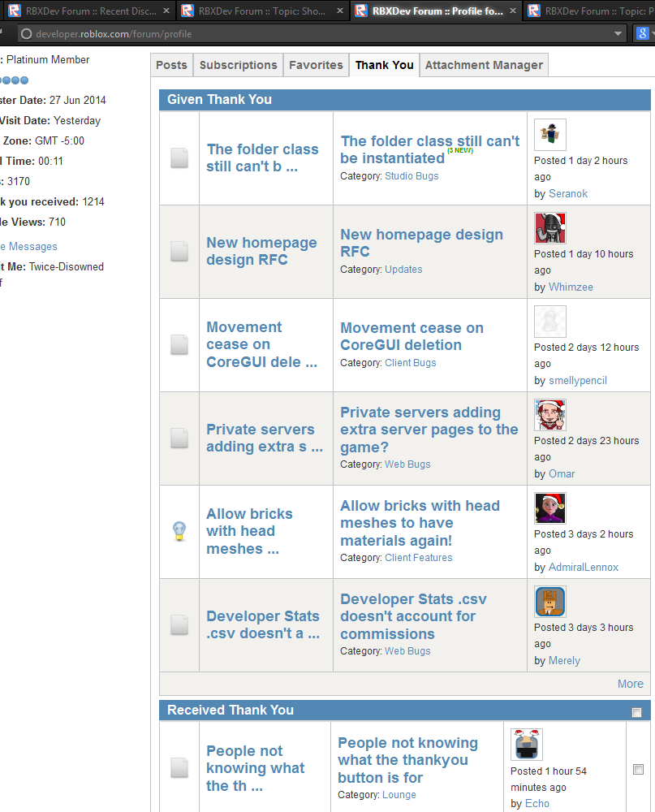The image size is (655, 812).
Task: Check the box for People not knowing row
Action: coord(639,769)
